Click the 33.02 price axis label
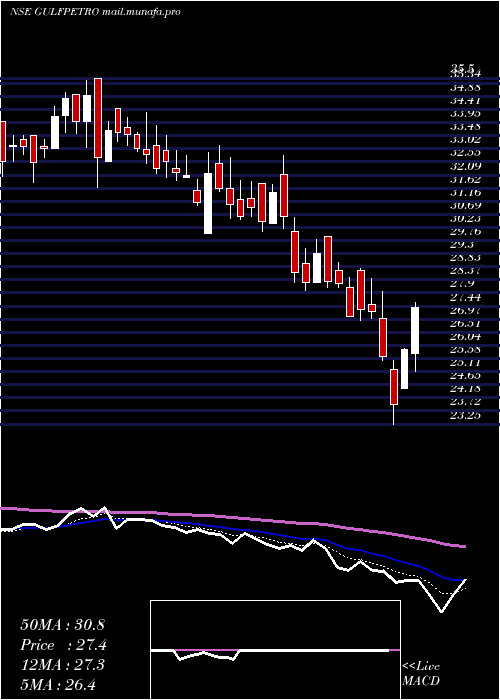 click(x=467, y=139)
